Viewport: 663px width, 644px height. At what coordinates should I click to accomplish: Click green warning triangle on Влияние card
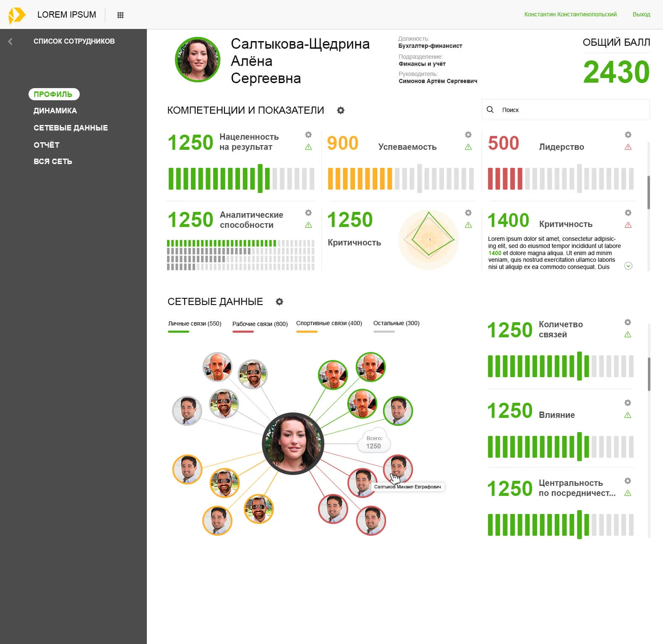click(x=628, y=415)
